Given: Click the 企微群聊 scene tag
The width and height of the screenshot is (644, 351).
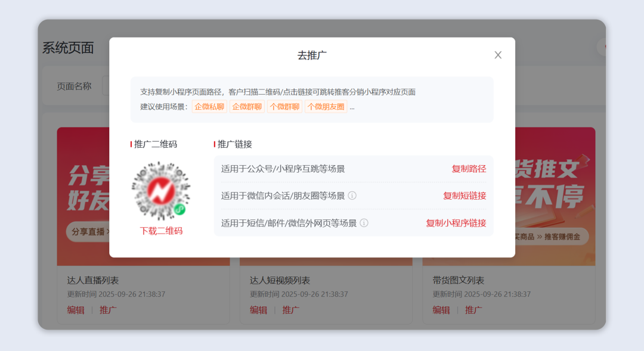Looking at the screenshot, I should pyautogui.click(x=247, y=105).
